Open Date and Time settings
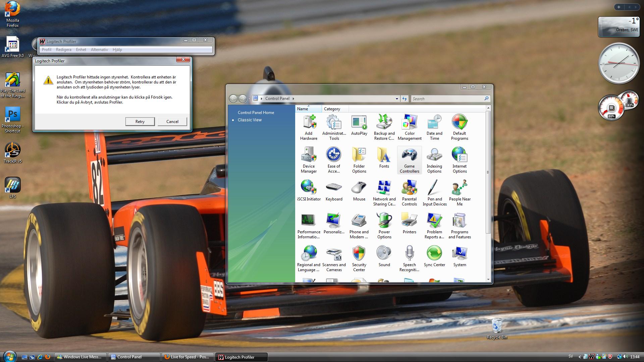The width and height of the screenshot is (644, 362). 434,127
